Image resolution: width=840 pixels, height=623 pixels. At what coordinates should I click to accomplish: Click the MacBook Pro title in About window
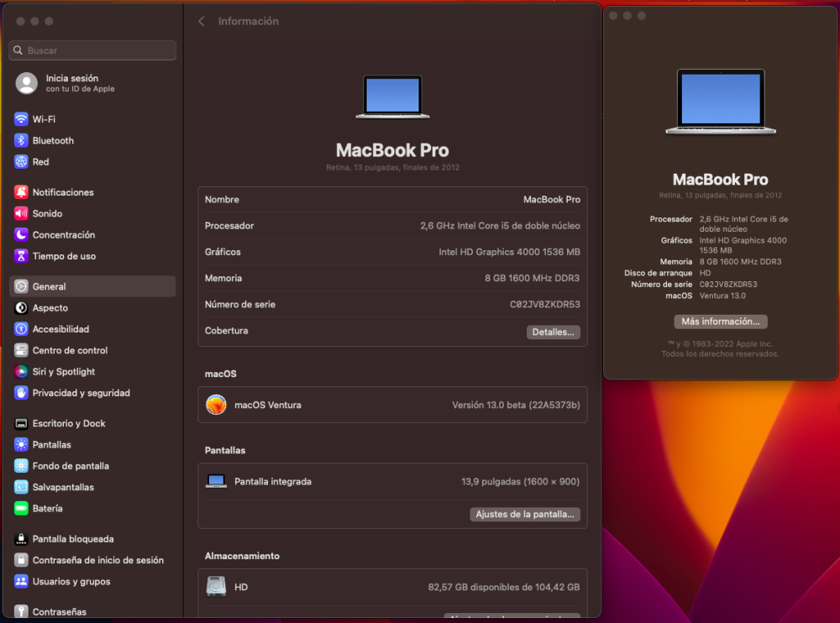720,180
